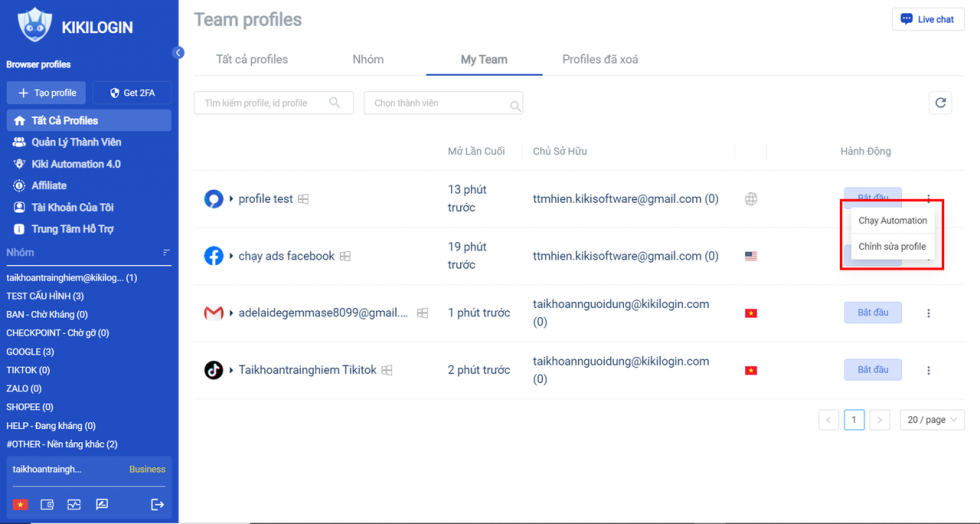The image size is (980, 524).
Task: Click the logout icon in sidebar footer
Action: [158, 505]
